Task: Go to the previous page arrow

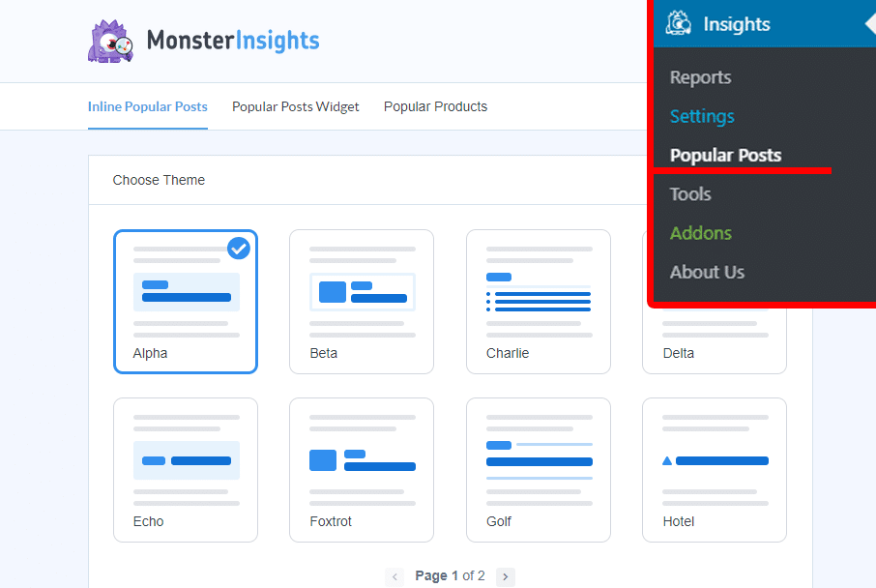Action: point(394,576)
